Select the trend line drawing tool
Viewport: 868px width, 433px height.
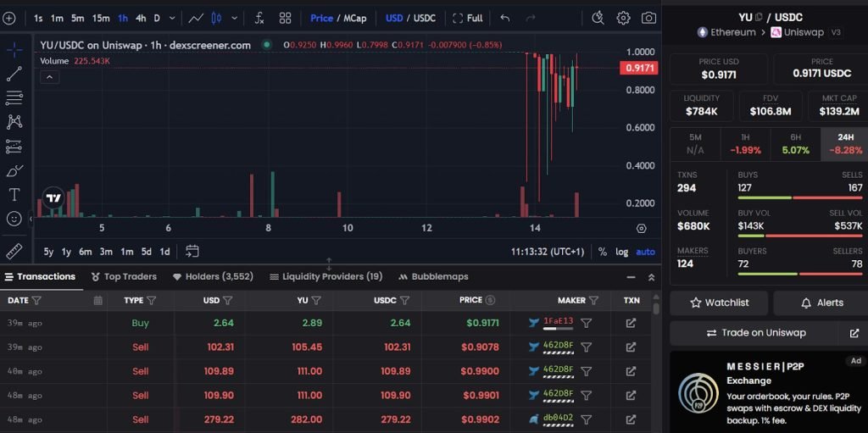pyautogui.click(x=14, y=74)
